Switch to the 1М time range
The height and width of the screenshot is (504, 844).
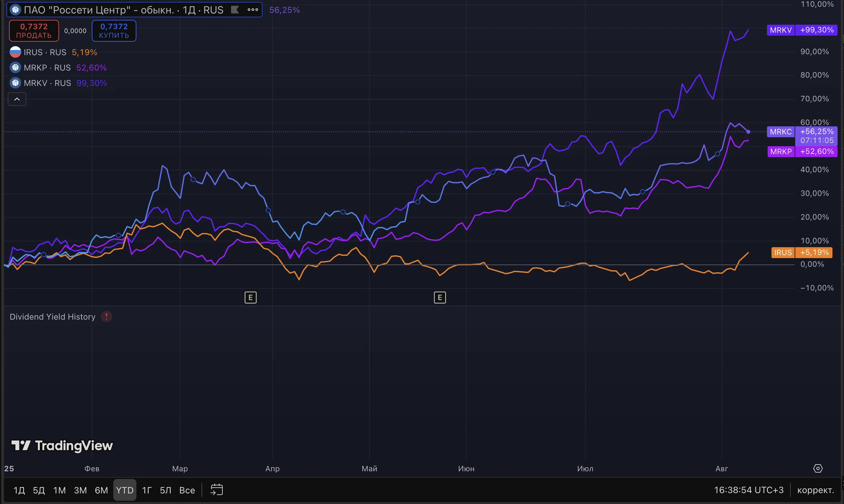pos(59,490)
